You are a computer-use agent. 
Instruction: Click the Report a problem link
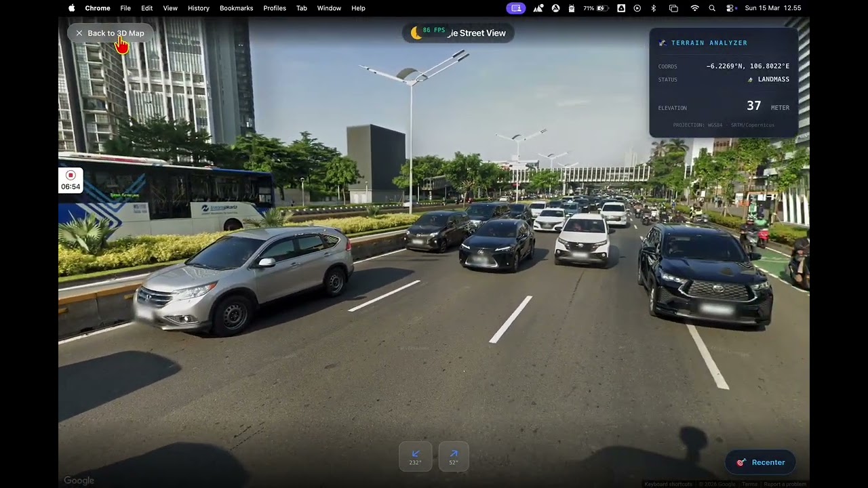click(785, 484)
